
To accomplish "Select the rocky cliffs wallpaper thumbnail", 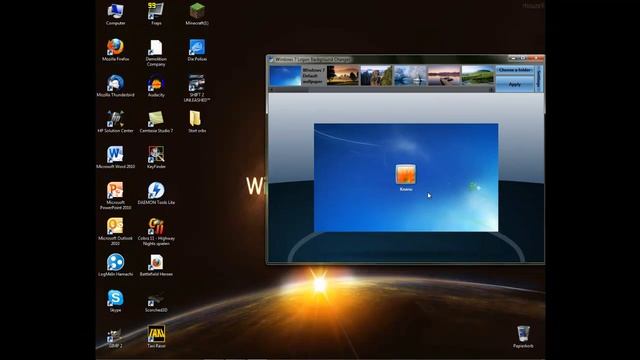I will (x=376, y=76).
